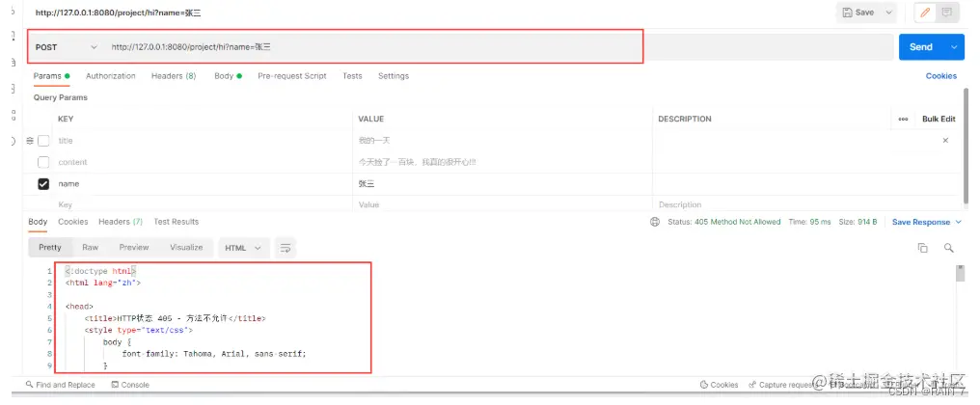The image size is (980, 405).
Task: Click the title key cell
Action: coord(204,141)
